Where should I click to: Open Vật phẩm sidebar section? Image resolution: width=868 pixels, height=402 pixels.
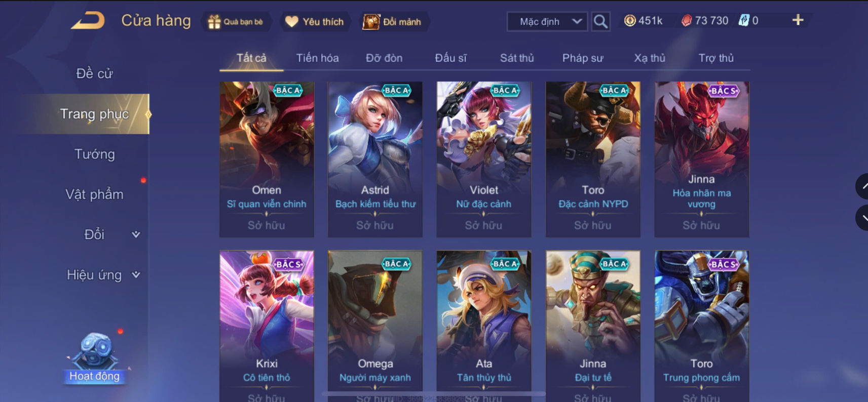(x=94, y=194)
